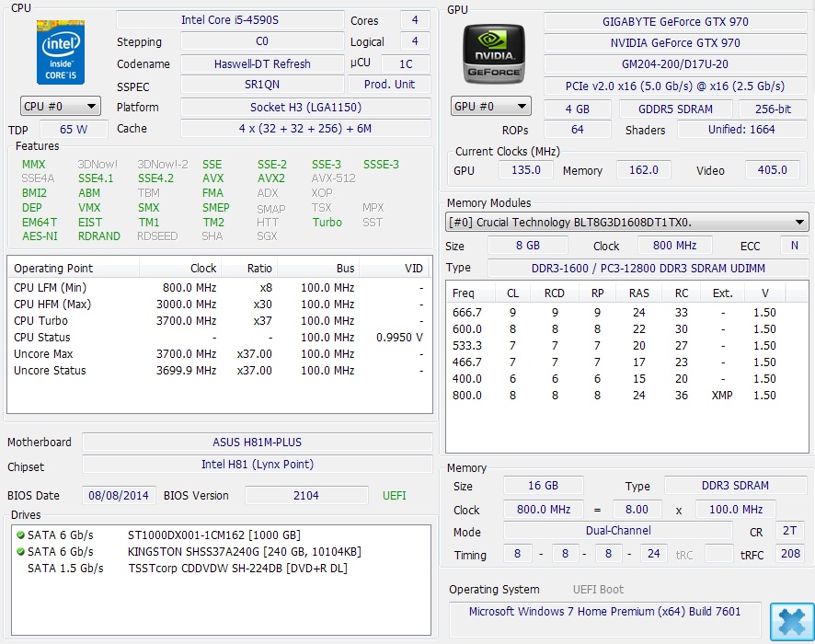Click the 466.7 frequency timing row
The width and height of the screenshot is (815, 644).
point(626,362)
